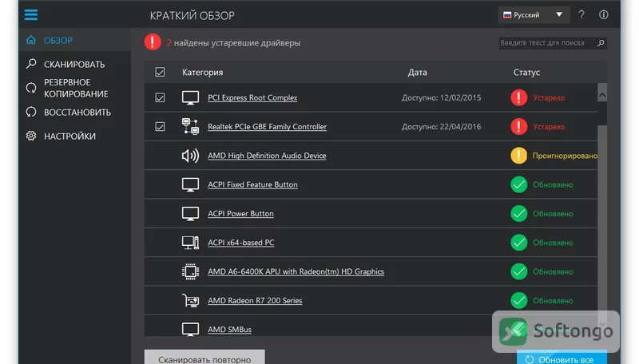Click the graphics card icon of Radeon R7 200
The height and width of the screenshot is (364, 639).
190,300
